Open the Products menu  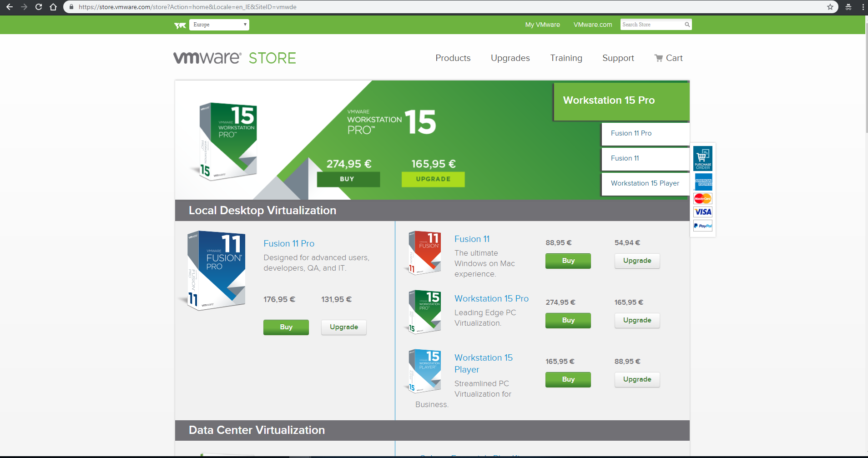pos(453,58)
